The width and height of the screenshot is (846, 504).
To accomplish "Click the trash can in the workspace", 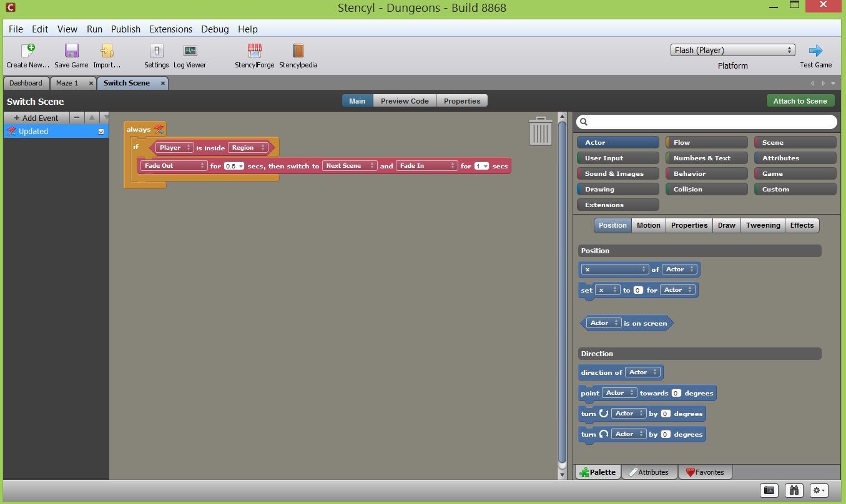I will coord(540,131).
